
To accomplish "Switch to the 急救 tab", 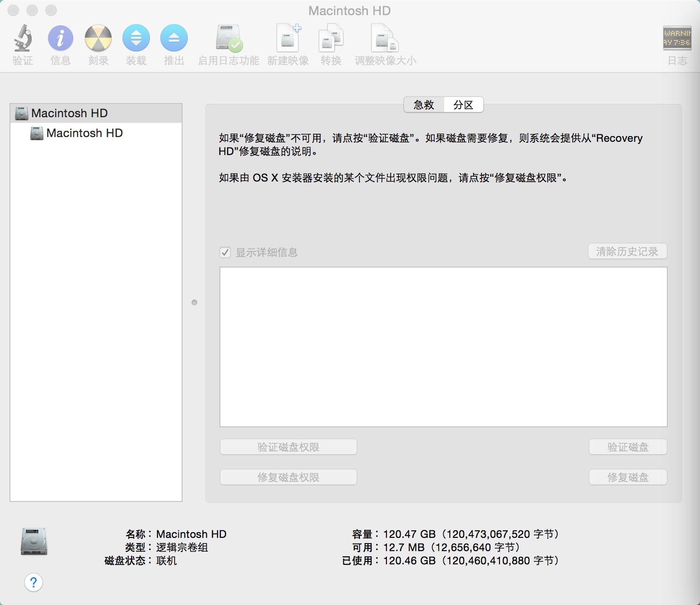I will tap(424, 105).
